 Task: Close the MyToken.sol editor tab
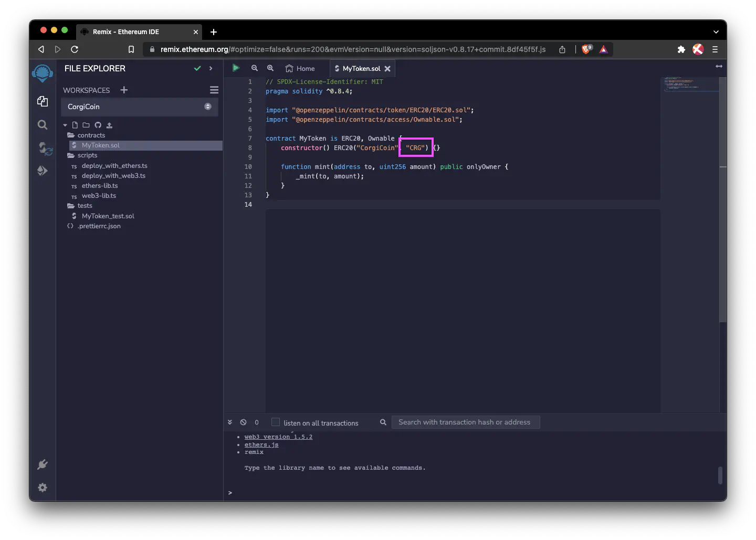[x=387, y=69]
